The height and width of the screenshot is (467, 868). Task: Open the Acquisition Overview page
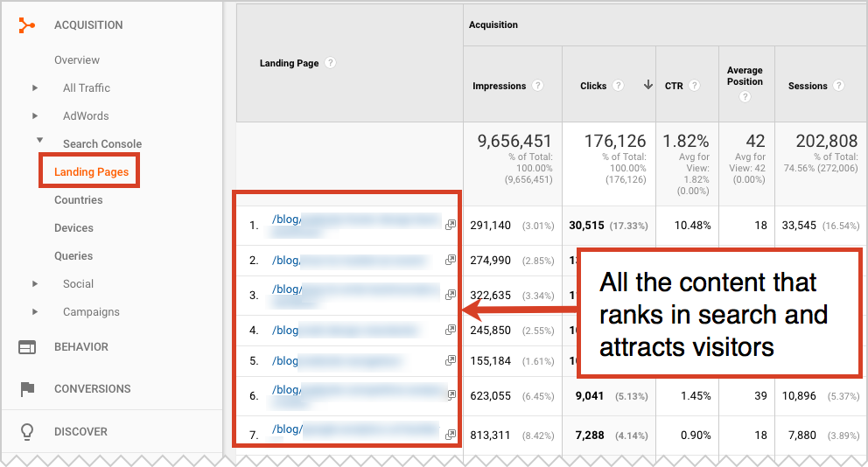(77, 60)
